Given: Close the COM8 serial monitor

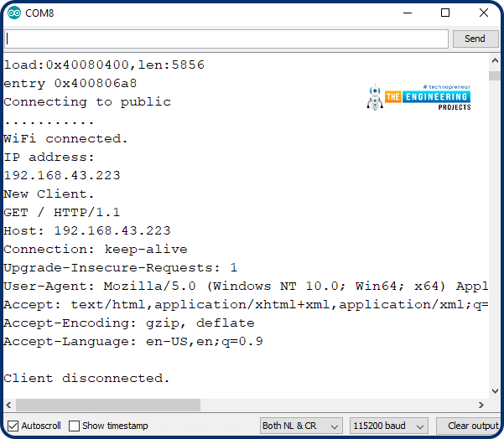Looking at the screenshot, I should click(x=483, y=13).
